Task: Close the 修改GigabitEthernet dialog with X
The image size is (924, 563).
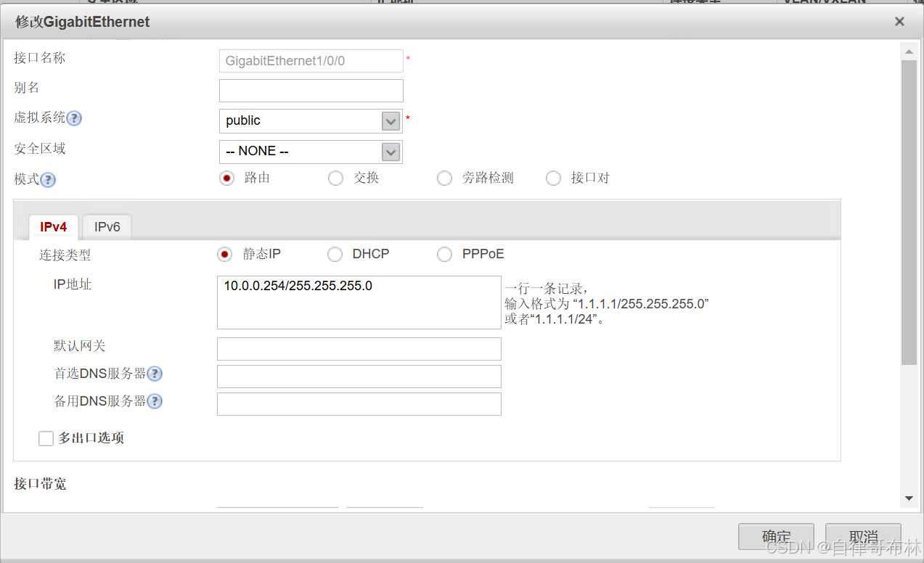Action: click(899, 22)
